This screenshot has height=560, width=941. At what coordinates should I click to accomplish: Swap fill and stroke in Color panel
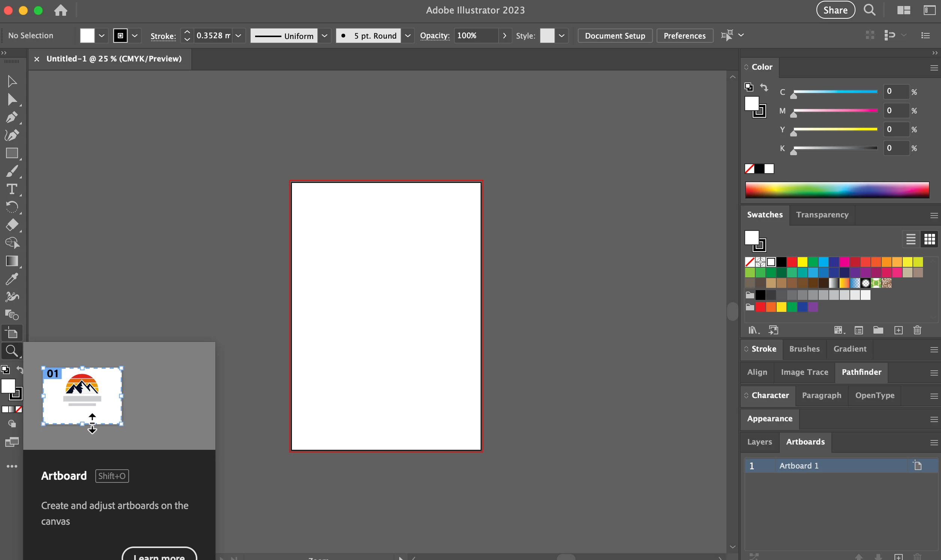764,88
